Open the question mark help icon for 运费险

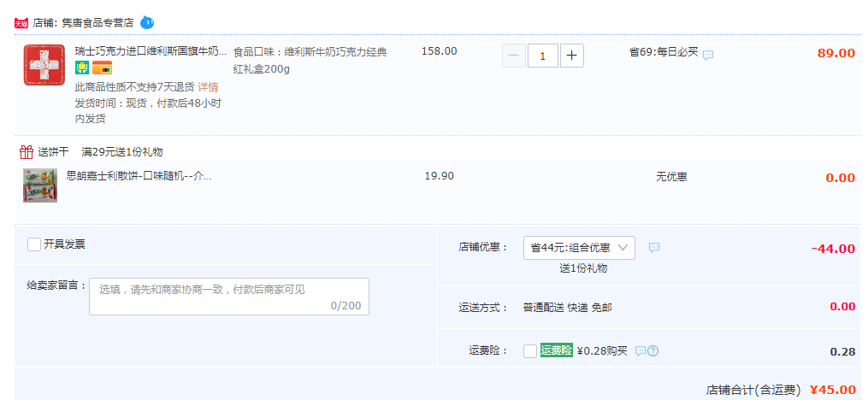click(x=652, y=350)
